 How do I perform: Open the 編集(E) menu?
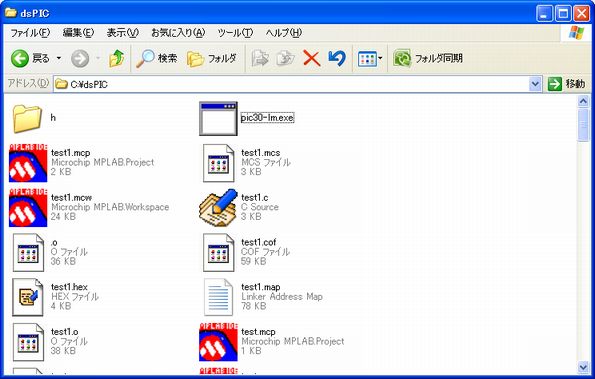pos(78,33)
